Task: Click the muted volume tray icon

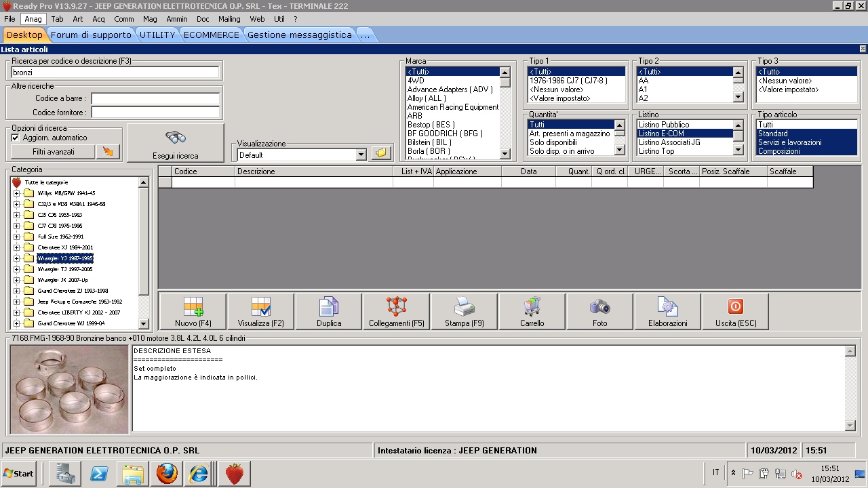Action: (x=797, y=474)
